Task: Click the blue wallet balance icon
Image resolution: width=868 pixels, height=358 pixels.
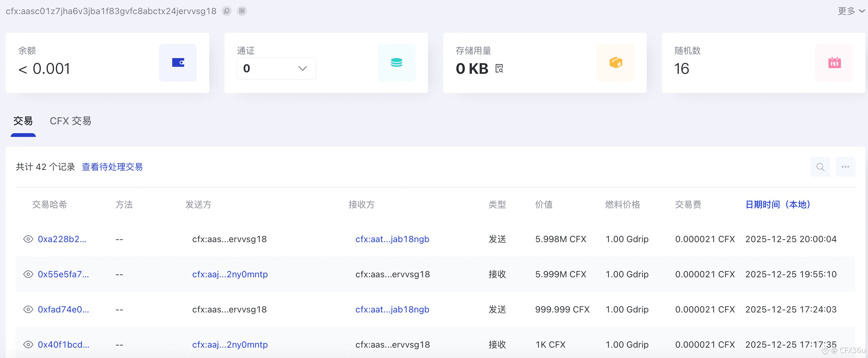Action: 178,62
